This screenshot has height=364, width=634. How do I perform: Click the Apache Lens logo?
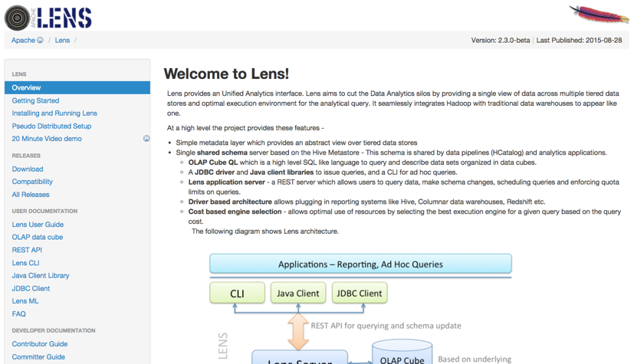[x=48, y=17]
